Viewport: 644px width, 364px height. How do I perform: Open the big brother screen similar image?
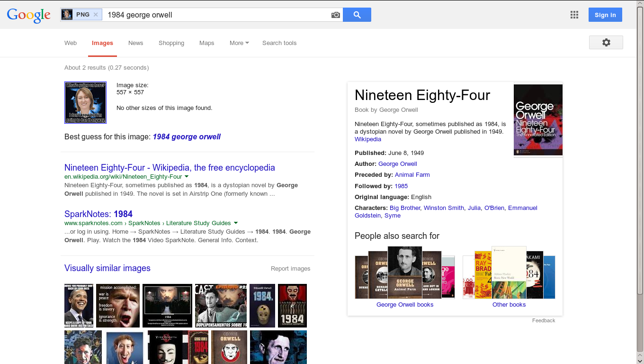167,306
